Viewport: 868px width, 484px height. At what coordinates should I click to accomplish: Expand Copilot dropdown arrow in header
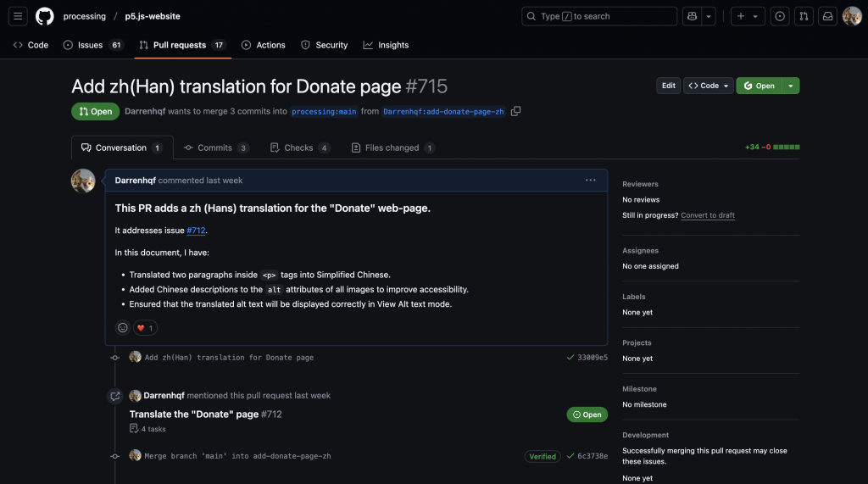pos(709,16)
